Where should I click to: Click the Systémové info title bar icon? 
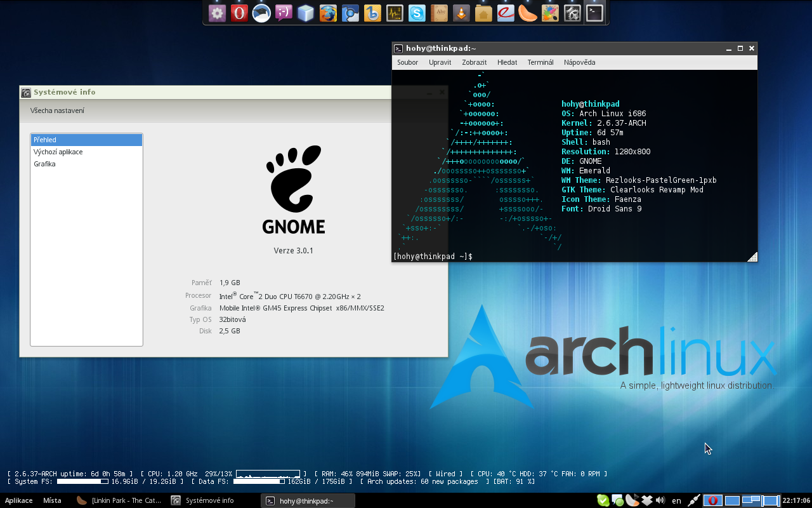click(26, 92)
